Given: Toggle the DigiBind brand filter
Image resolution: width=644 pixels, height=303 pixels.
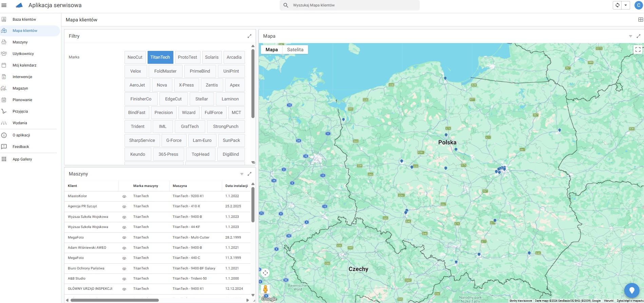Looking at the screenshot, I should (231, 154).
